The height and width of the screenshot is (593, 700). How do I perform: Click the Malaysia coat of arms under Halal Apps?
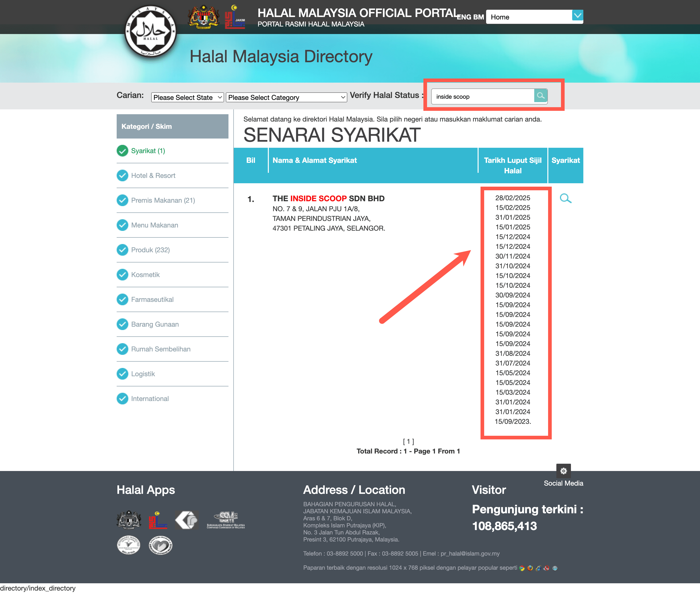(x=129, y=520)
